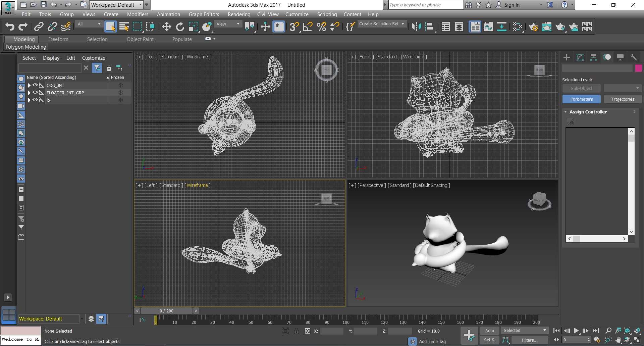Select the Select Object tool
The width and height of the screenshot is (644, 346).
click(x=110, y=27)
